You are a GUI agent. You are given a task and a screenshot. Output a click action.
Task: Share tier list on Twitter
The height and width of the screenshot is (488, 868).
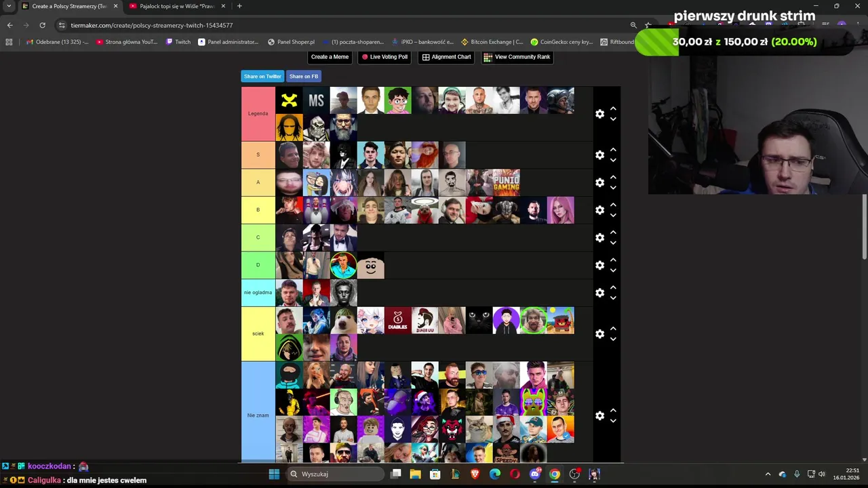tap(262, 77)
